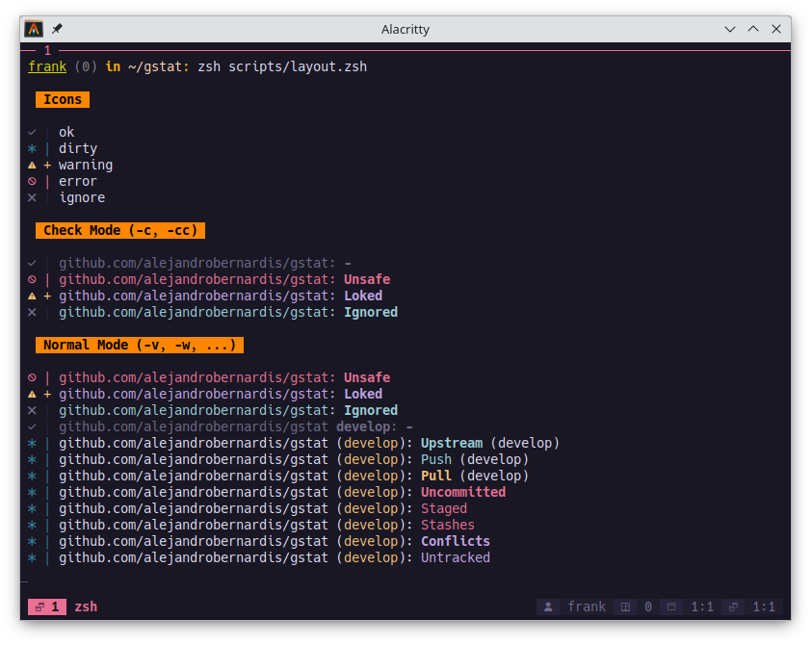The width and height of the screenshot is (812, 645).
Task: Click the 'zsh' window name in status bar
Action: click(86, 606)
